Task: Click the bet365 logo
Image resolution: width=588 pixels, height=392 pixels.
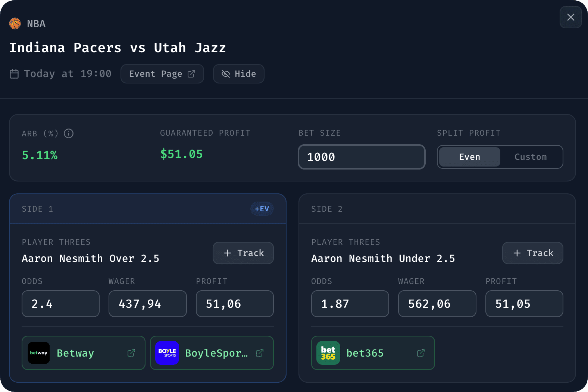Action: [x=328, y=353]
